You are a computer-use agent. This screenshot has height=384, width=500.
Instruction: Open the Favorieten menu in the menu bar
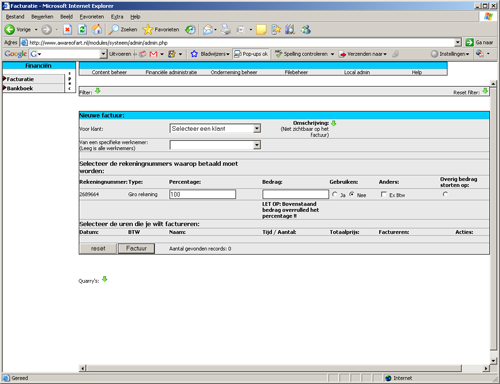coord(92,17)
